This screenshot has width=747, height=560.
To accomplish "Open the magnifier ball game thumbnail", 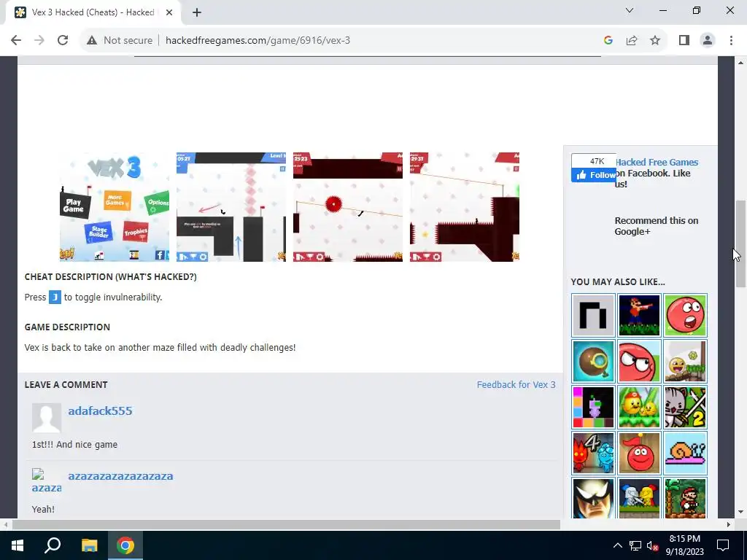I will pyautogui.click(x=593, y=361).
